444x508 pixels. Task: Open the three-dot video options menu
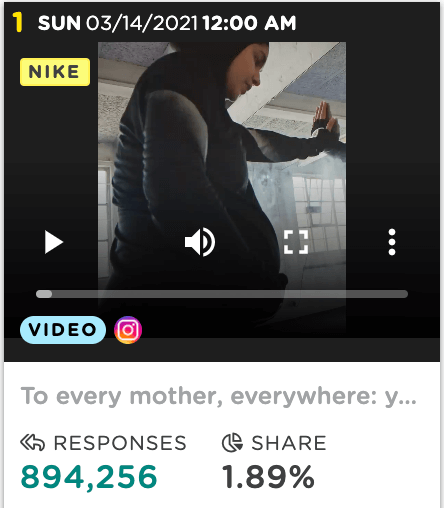(x=392, y=242)
